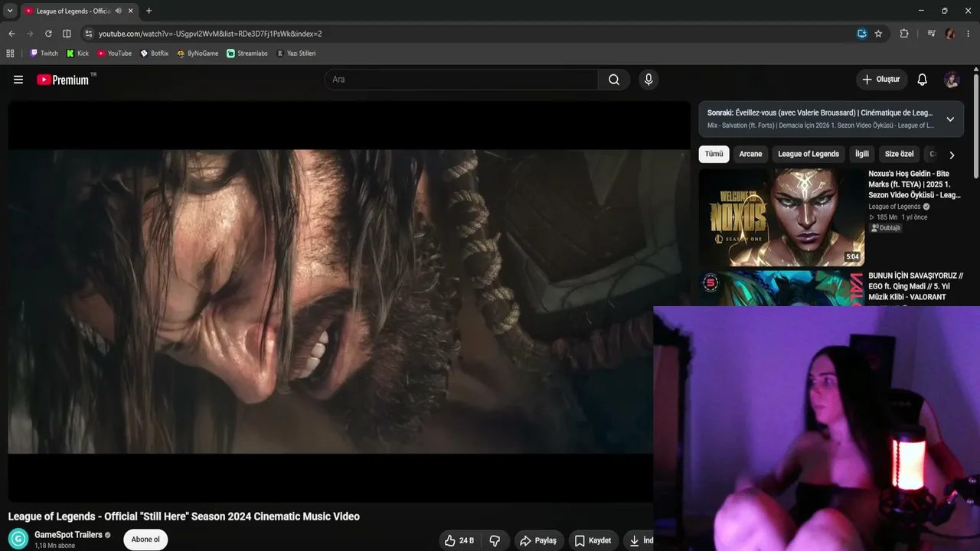Open the Yazı Stilleri bookmark
Viewport: 980px width, 551px height.
(296, 54)
